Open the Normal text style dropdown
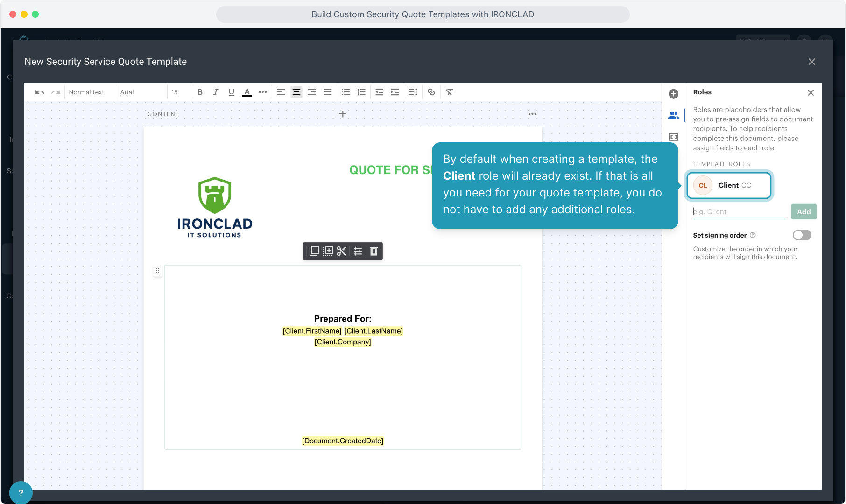Image resolution: width=846 pixels, height=504 pixels. pyautogui.click(x=87, y=92)
